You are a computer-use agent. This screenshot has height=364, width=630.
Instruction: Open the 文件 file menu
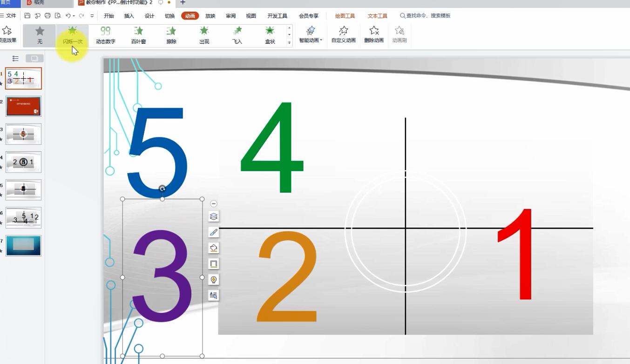tap(8, 16)
